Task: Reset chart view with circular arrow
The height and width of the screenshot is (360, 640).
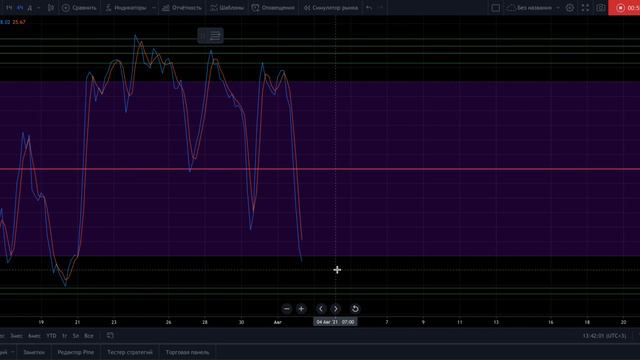Action: (355, 309)
